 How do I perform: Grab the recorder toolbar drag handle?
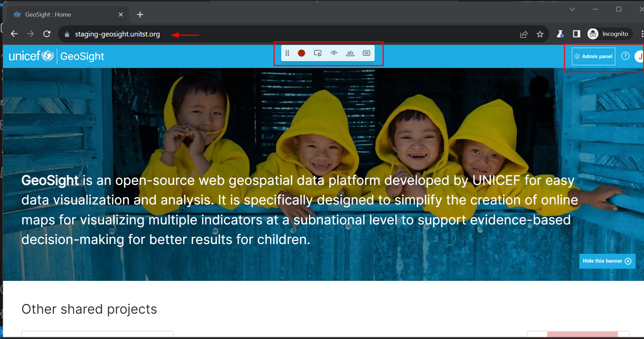pyautogui.click(x=287, y=53)
